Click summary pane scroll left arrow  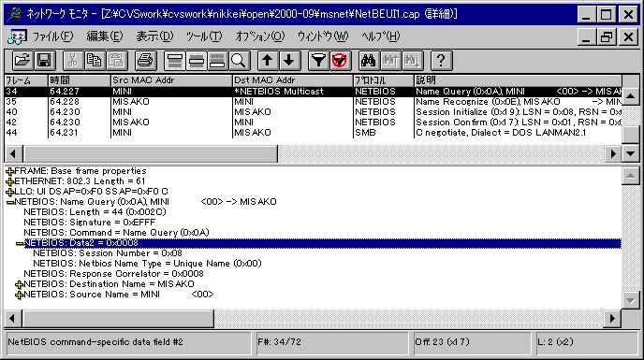click(13, 154)
